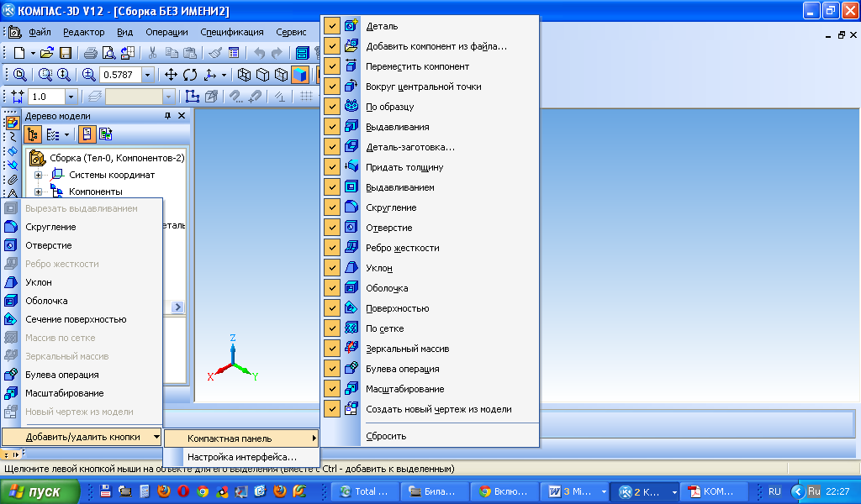Pin the Дерево модели panel
The height and width of the screenshot is (504, 861).
tap(167, 116)
